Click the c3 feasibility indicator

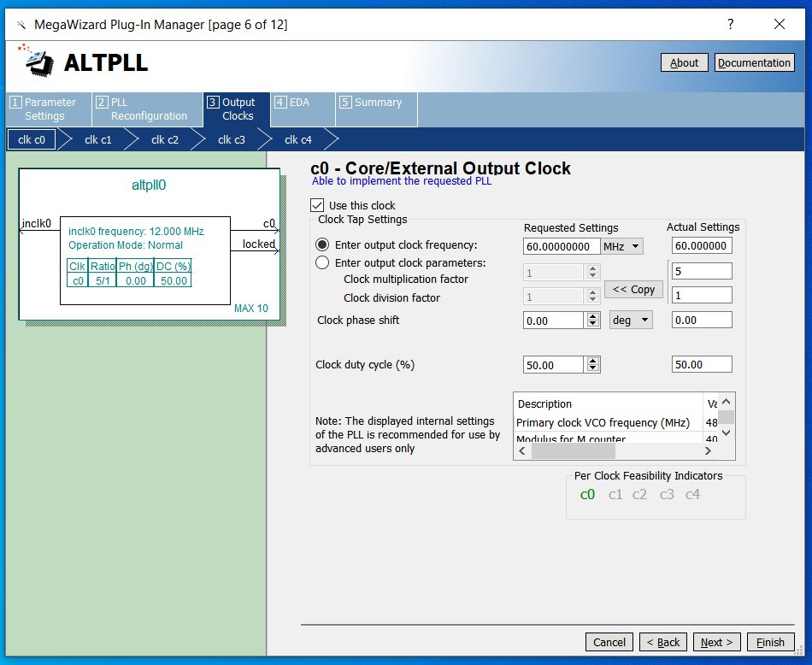667,495
